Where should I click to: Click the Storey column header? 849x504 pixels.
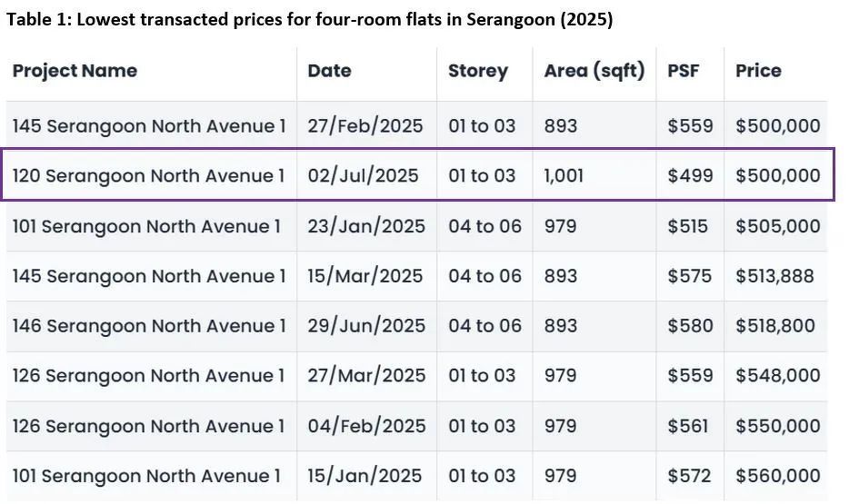477,71
